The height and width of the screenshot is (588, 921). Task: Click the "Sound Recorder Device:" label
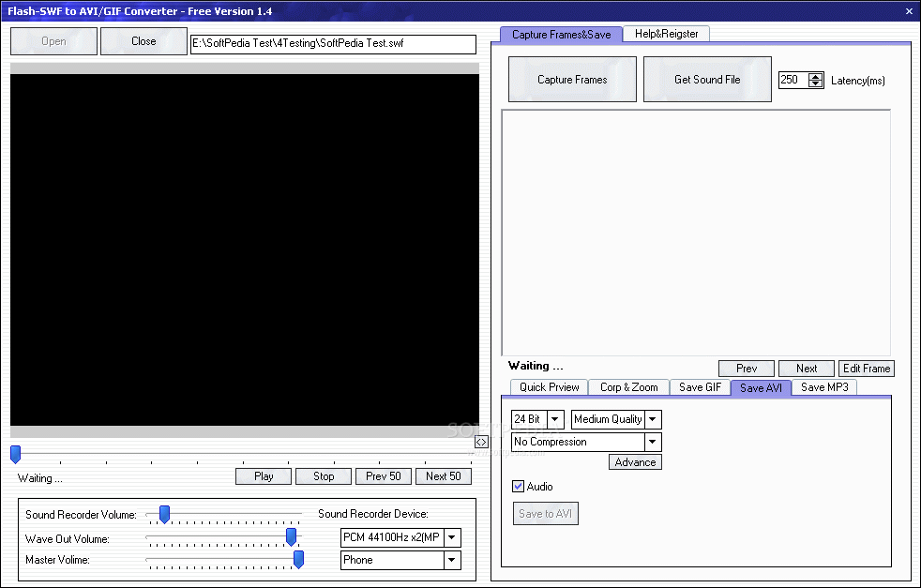tap(373, 514)
